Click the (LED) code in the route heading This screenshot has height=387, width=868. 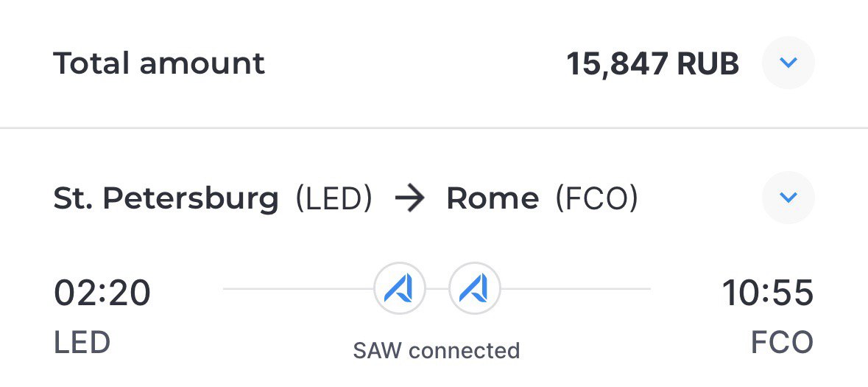334,198
